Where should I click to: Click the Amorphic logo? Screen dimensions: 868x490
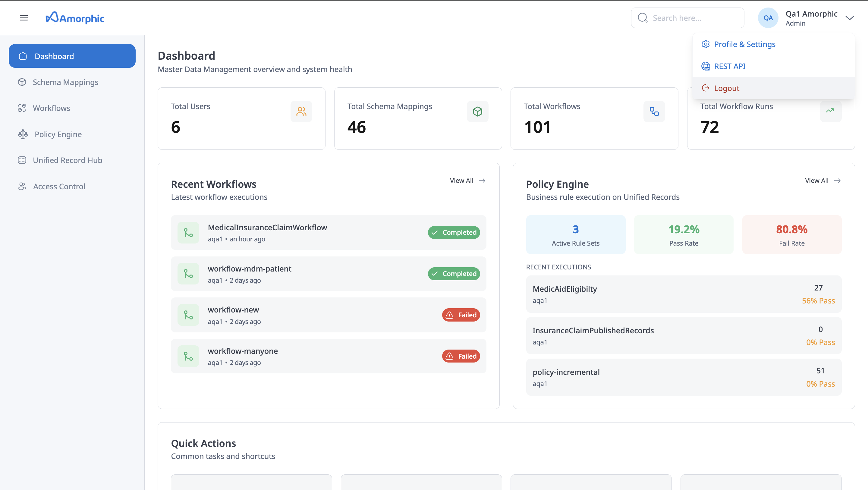(75, 18)
